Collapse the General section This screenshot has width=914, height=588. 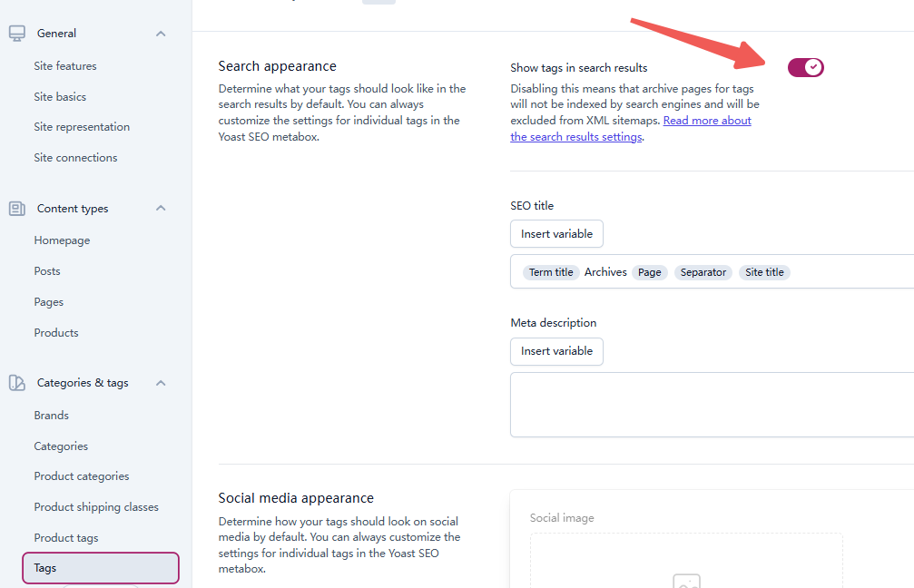[x=161, y=33]
